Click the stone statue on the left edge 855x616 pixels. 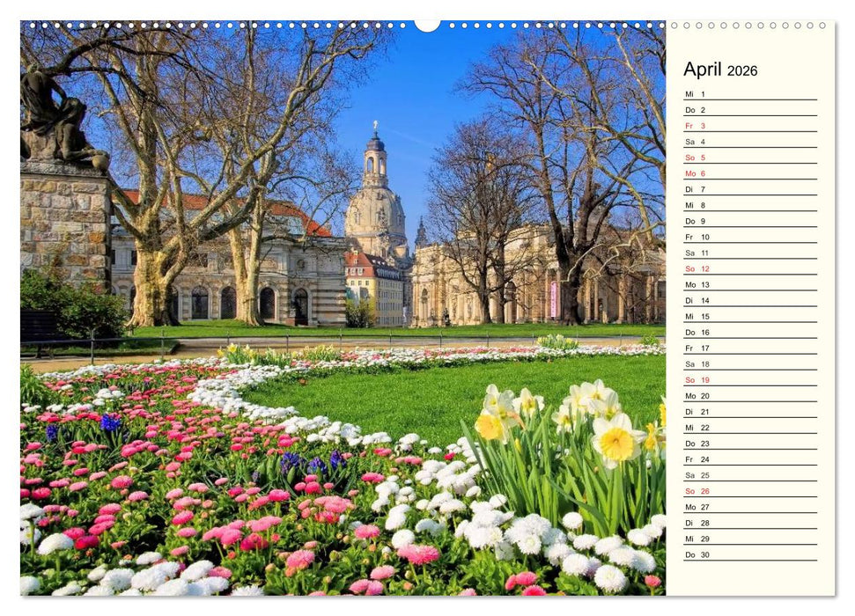tap(48, 114)
